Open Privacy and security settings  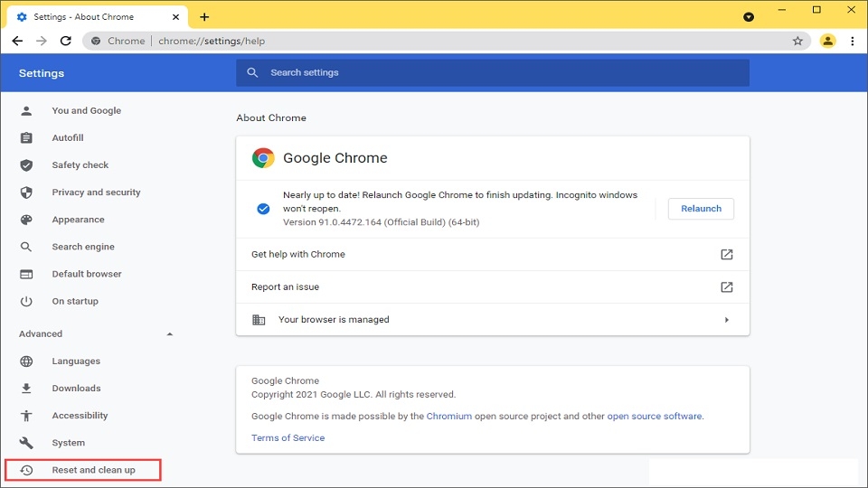tap(97, 192)
